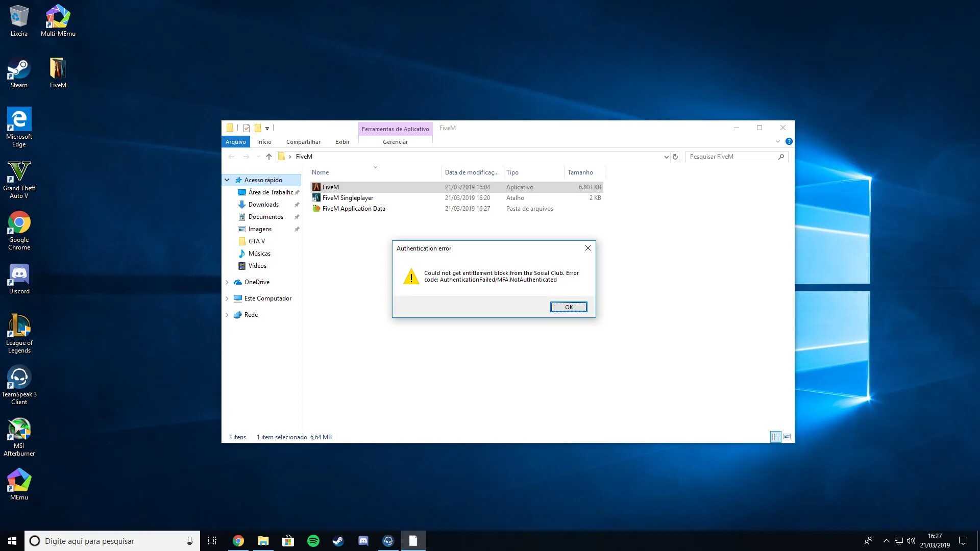Viewport: 980px width, 551px height.
Task: Go up one folder level
Action: tap(269, 157)
